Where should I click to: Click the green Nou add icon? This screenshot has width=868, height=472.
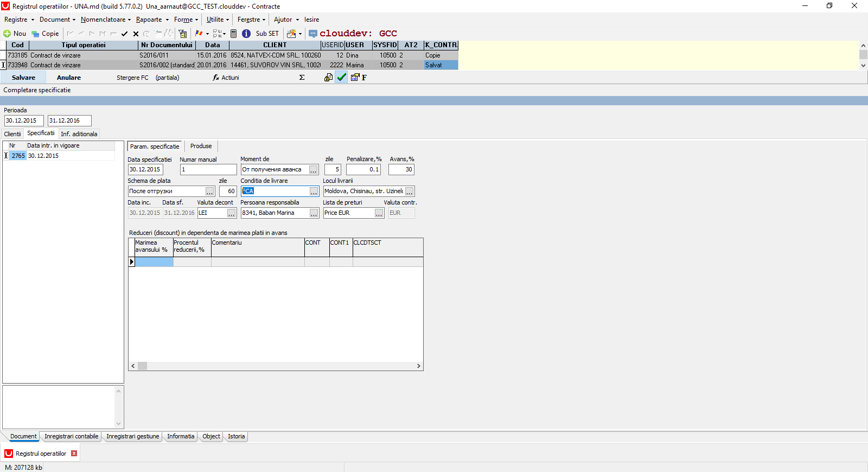[7, 34]
